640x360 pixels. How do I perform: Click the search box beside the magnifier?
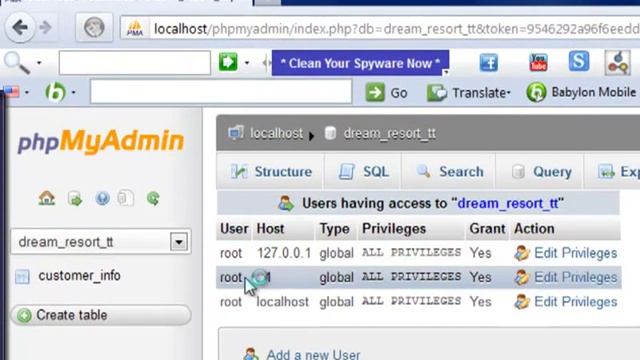135,63
